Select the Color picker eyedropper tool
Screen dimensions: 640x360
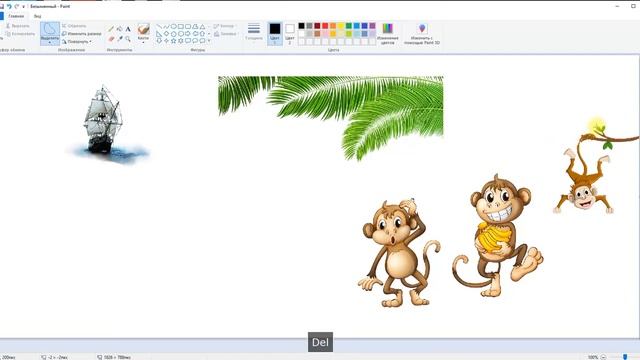(x=120, y=38)
